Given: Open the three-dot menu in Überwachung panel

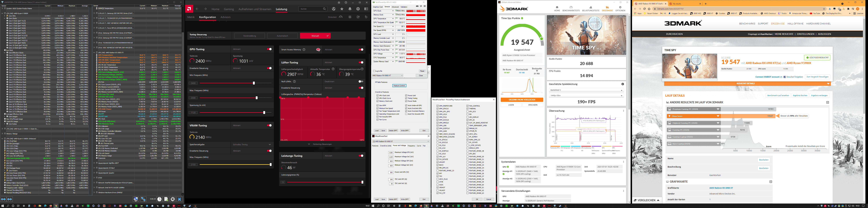Looking at the screenshot, I should [623, 111].
